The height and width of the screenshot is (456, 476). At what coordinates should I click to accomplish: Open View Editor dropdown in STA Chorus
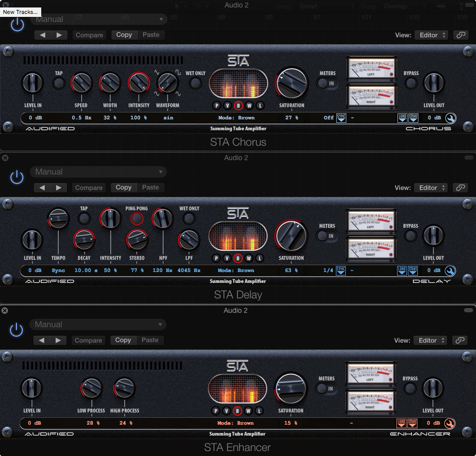click(x=431, y=35)
